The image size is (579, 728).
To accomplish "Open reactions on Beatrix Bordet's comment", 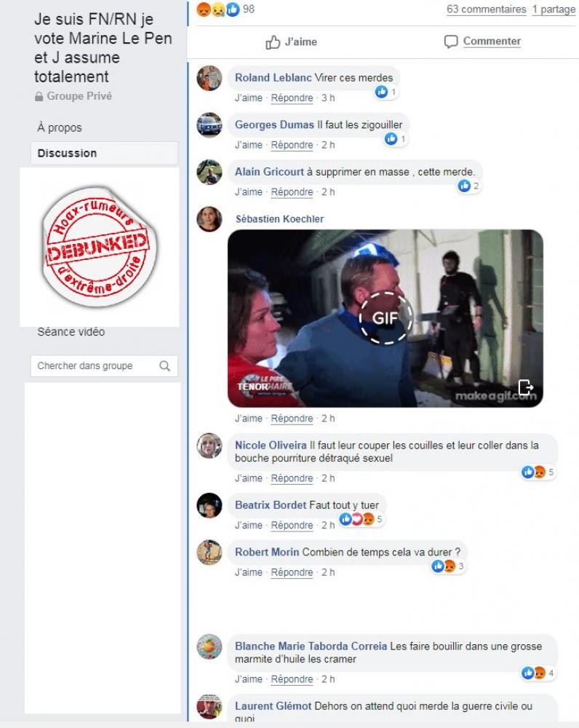I will (x=362, y=519).
